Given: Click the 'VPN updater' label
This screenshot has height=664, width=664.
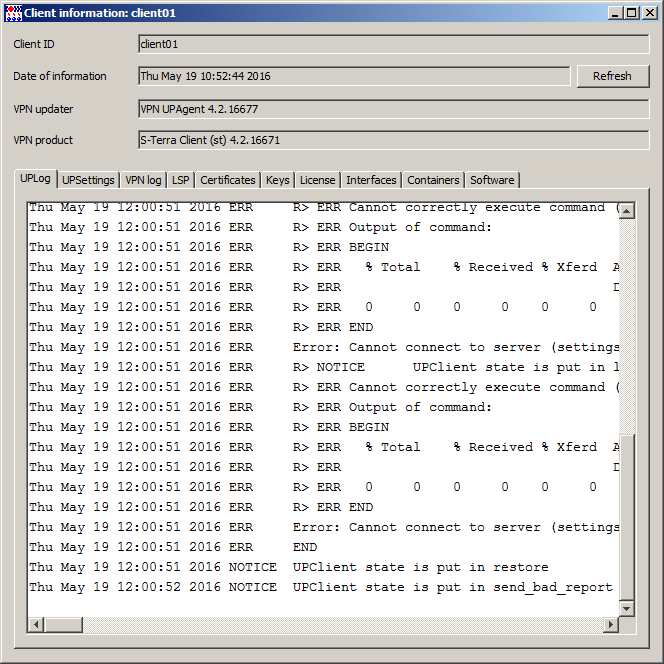Looking at the screenshot, I should point(43,109).
